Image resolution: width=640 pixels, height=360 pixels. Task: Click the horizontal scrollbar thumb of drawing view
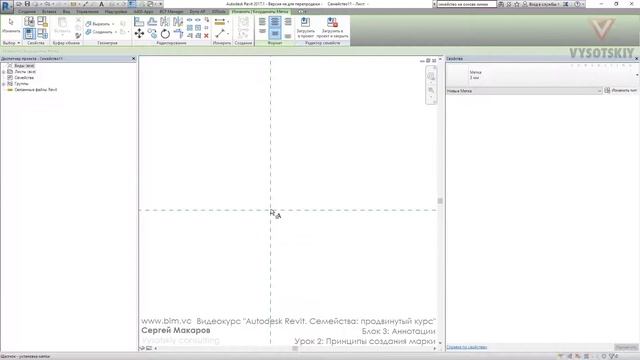click(295, 349)
